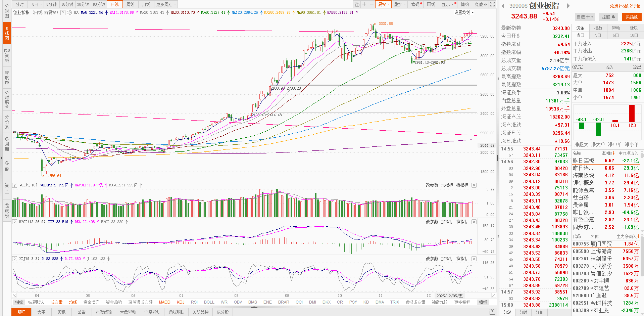The height and width of the screenshot is (316, 644).
Task: Open chart settings gear icon
Action: click(x=70, y=12)
